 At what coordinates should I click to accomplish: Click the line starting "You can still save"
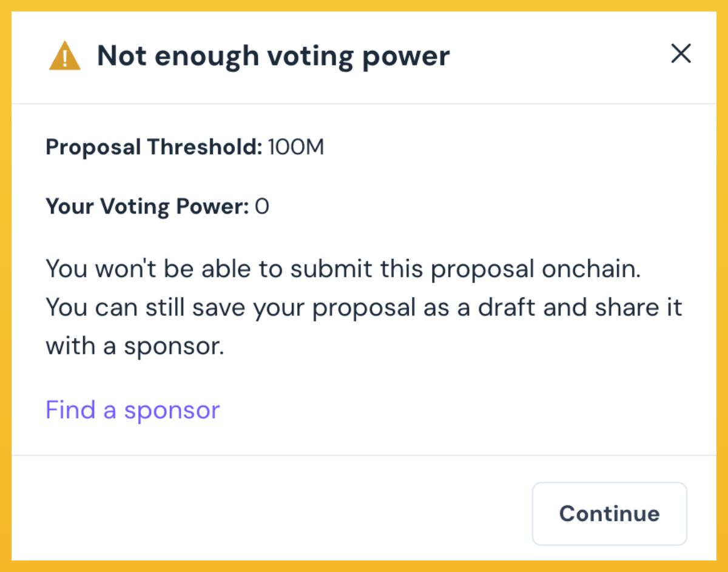coord(364,308)
